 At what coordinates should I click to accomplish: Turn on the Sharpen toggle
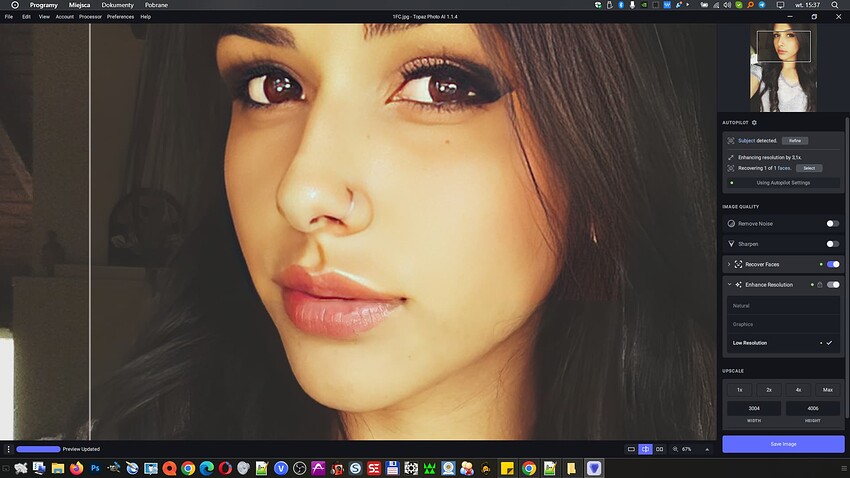click(x=832, y=244)
